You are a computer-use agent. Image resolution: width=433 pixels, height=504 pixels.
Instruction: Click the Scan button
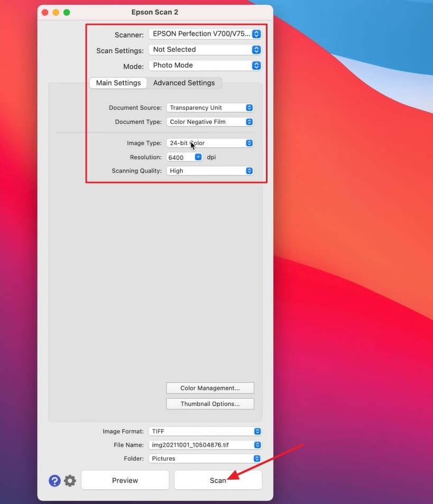click(x=218, y=480)
